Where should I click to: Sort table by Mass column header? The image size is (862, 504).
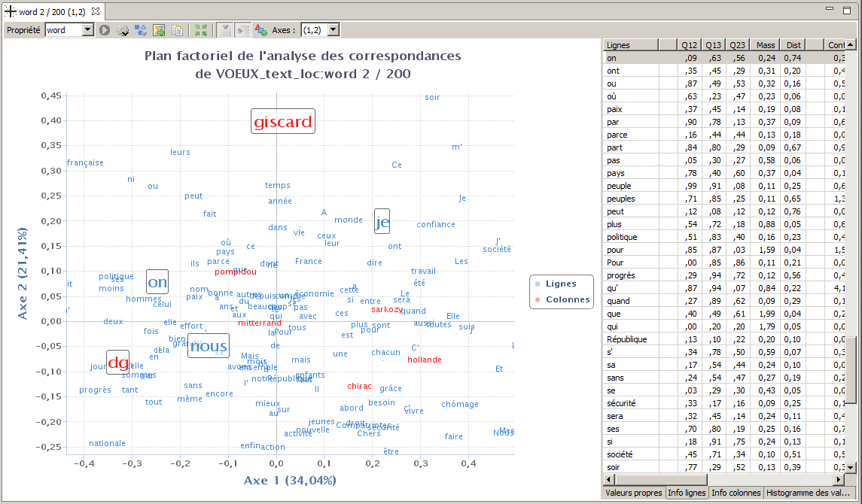766,45
